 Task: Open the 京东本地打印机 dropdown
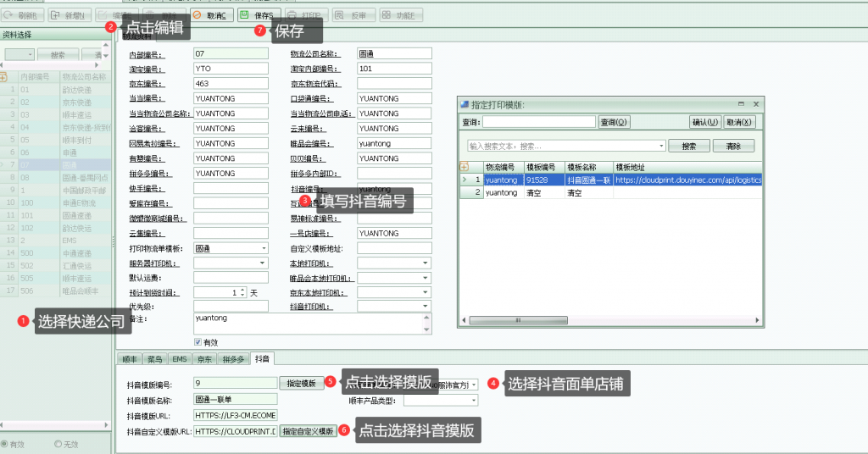click(426, 292)
